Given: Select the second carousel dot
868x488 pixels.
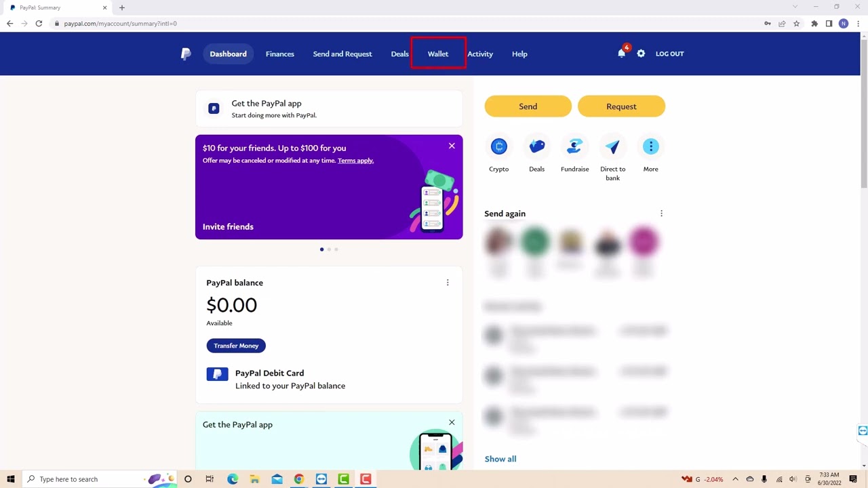Looking at the screenshot, I should 329,249.
